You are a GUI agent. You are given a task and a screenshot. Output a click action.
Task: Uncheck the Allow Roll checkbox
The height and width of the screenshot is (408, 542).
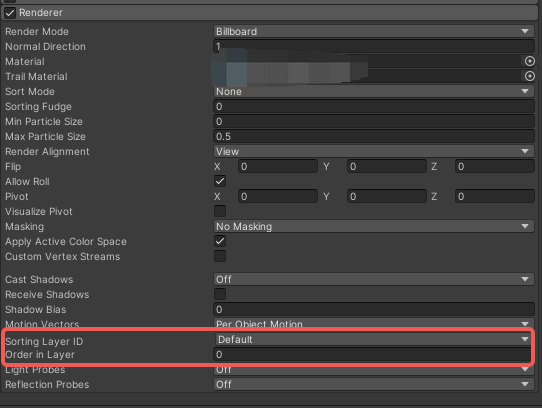(220, 181)
